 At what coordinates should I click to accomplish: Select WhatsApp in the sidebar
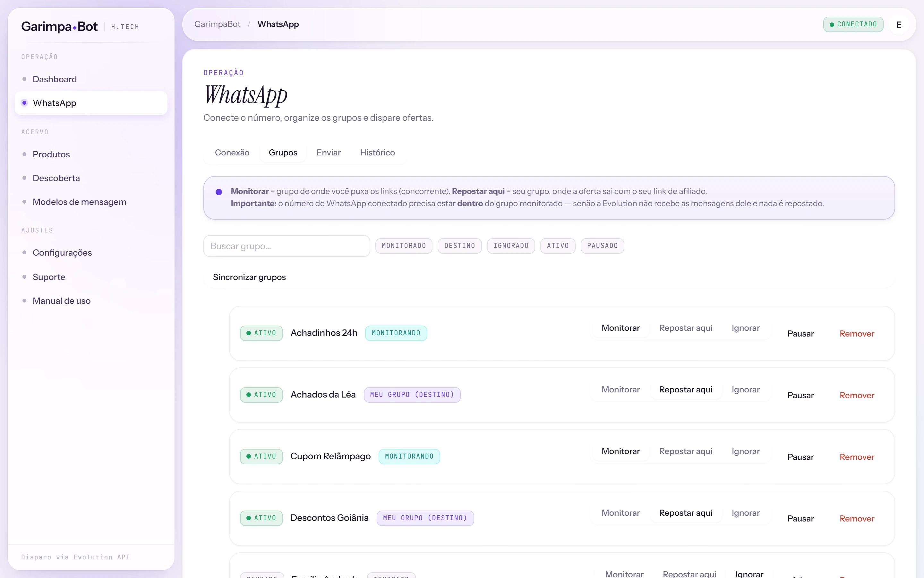pyautogui.click(x=91, y=103)
